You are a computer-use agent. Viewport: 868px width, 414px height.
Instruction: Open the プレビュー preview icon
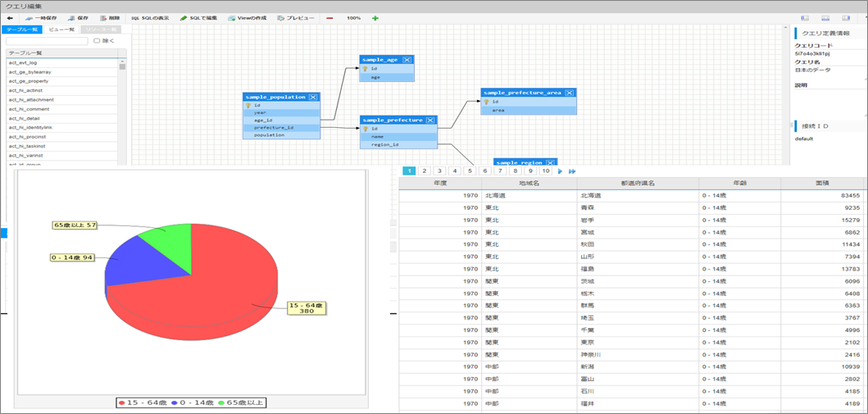point(281,18)
